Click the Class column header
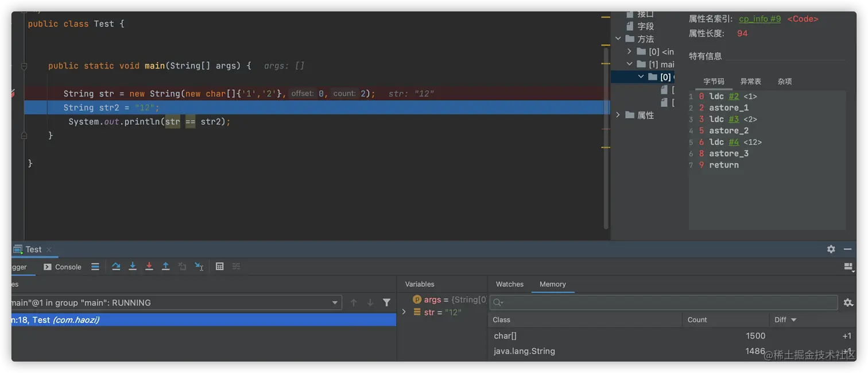Image resolution: width=868 pixels, height=373 pixels. (585, 320)
